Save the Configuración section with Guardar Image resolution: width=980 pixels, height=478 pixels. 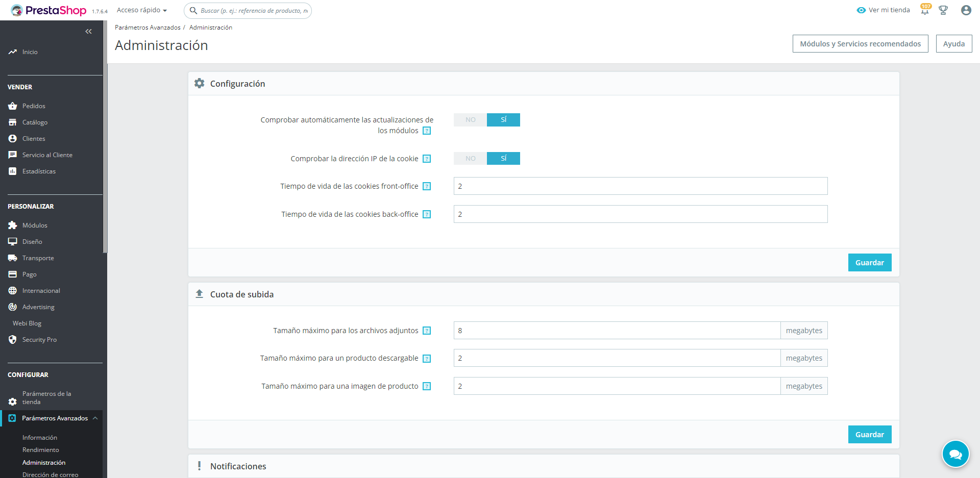point(869,263)
